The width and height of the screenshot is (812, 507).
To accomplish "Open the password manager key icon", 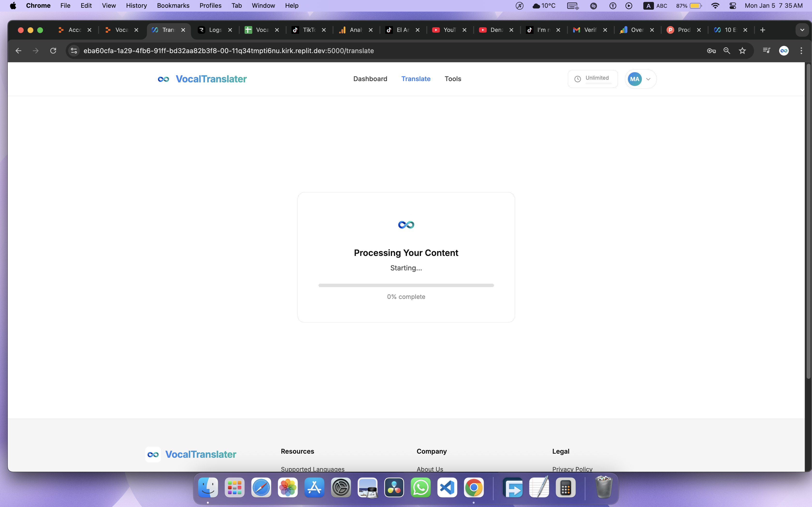I will [x=711, y=51].
